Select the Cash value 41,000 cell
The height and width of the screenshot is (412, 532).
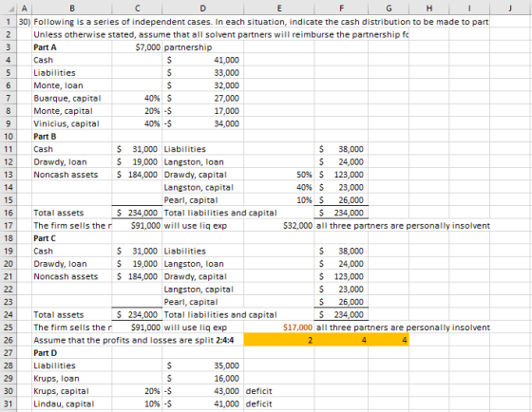click(x=202, y=60)
